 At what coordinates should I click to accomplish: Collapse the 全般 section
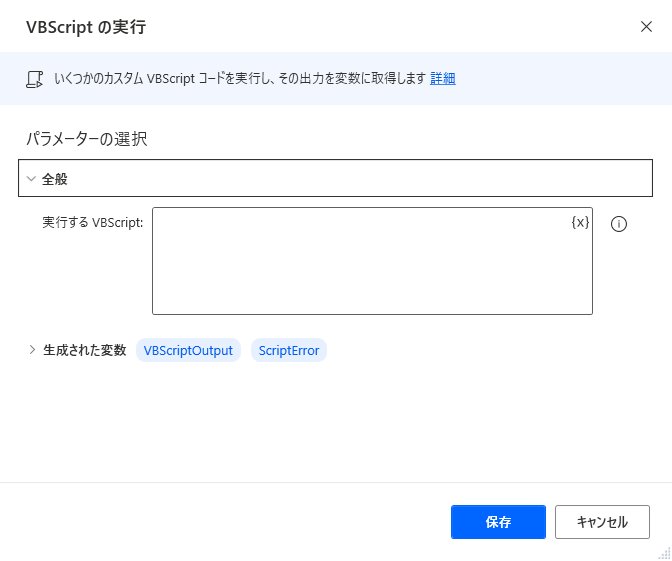point(335,178)
